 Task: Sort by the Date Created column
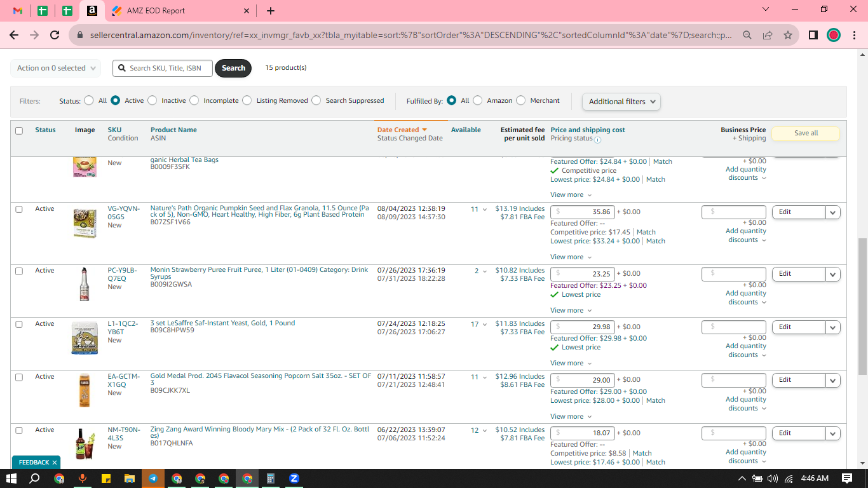pos(402,130)
